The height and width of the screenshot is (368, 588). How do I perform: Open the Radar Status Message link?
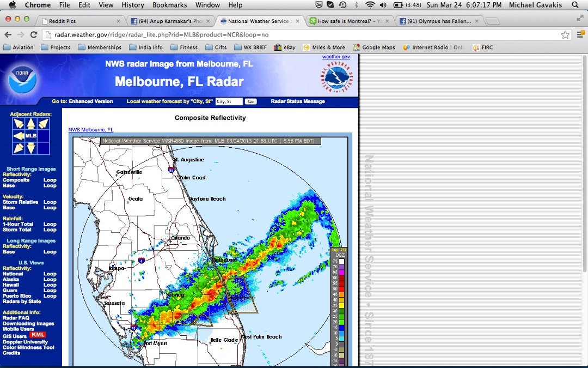coord(298,101)
